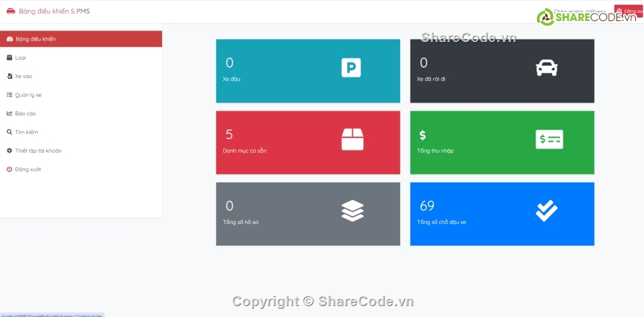
Task: Open the Loại menu item
Action: pos(81,58)
